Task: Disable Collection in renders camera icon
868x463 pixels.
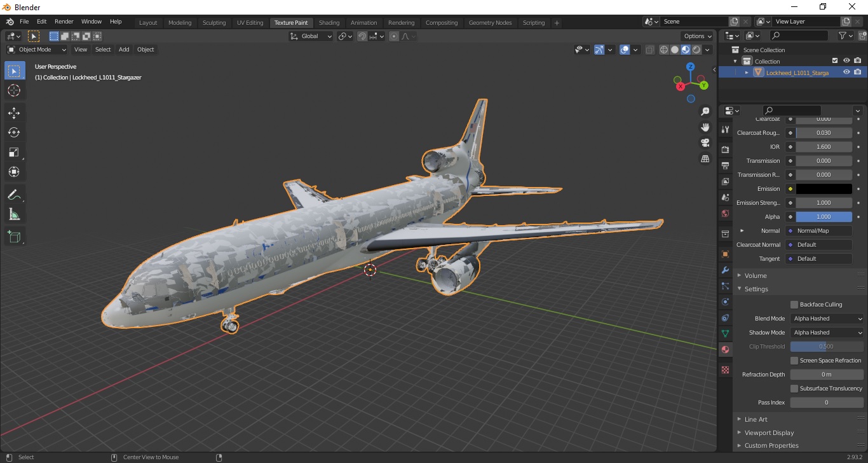Action: point(858,61)
